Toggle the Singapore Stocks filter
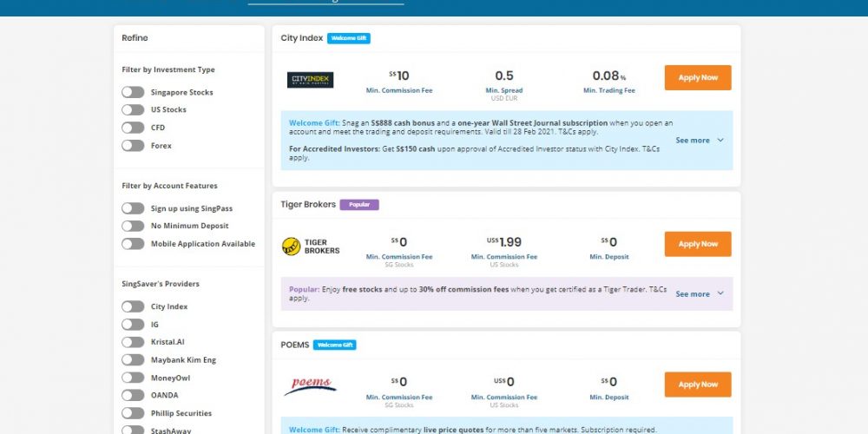Image resolution: width=868 pixels, height=434 pixels. click(x=133, y=92)
